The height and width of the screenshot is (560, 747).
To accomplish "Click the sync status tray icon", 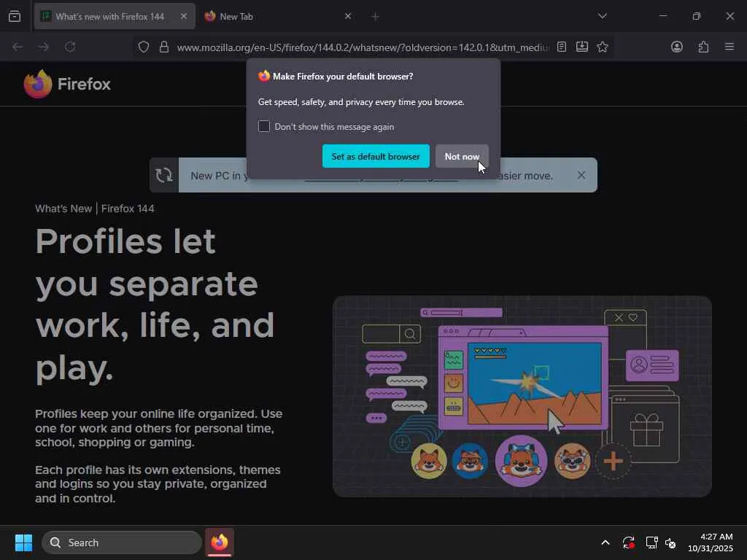I will (628, 542).
